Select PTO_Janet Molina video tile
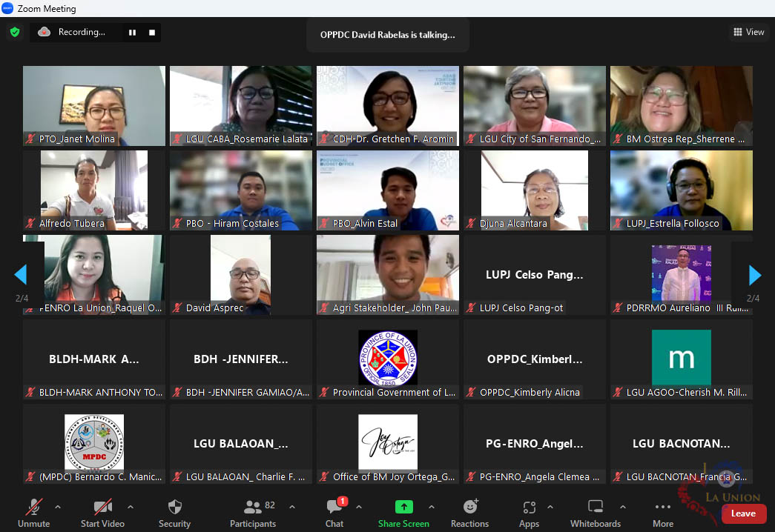 [94, 106]
